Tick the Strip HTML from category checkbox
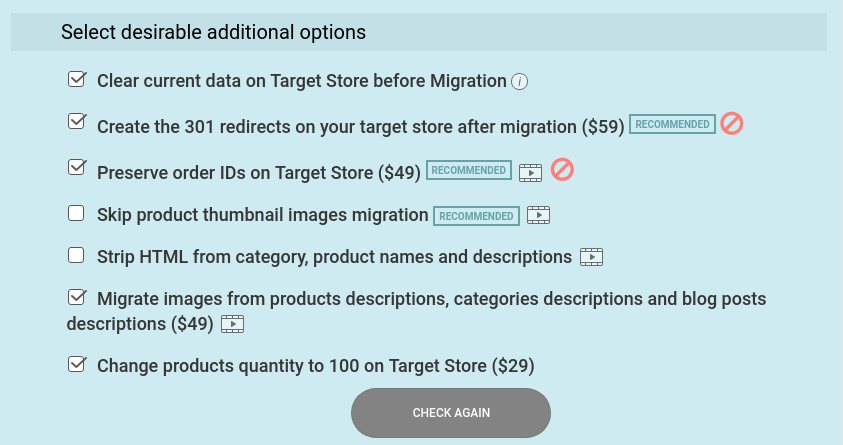 click(x=76, y=255)
